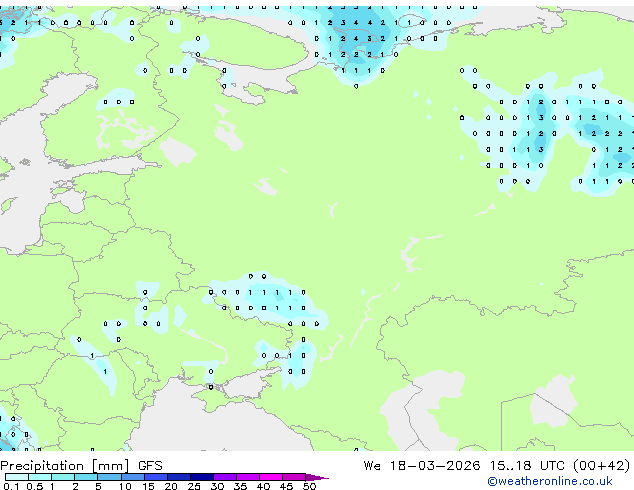Click the '50' legend scale label
This screenshot has height=490, width=634.
click(309, 486)
